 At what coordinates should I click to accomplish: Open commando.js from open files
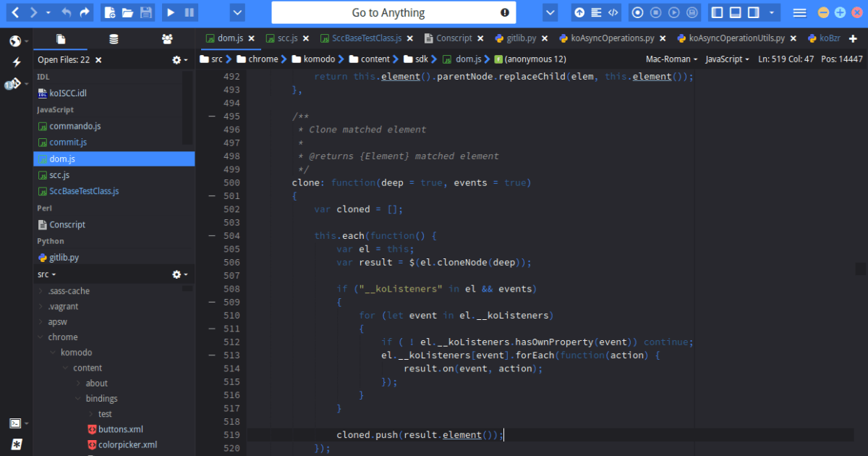point(75,126)
